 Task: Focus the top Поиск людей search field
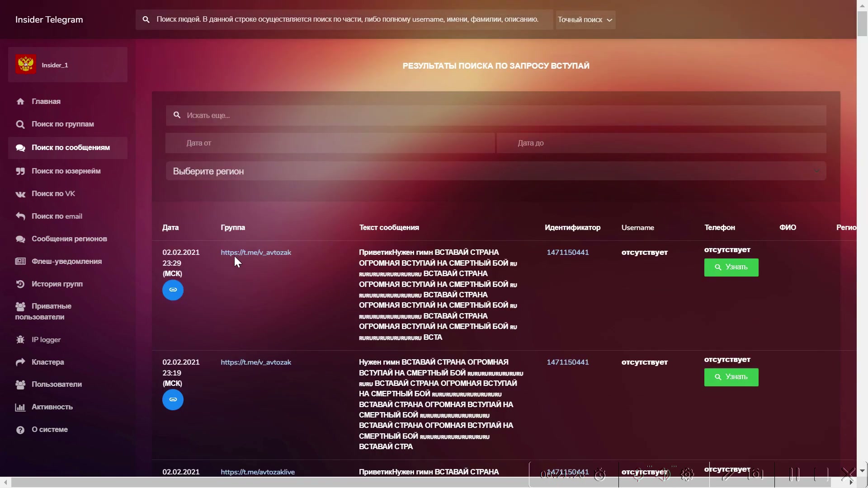coord(344,20)
